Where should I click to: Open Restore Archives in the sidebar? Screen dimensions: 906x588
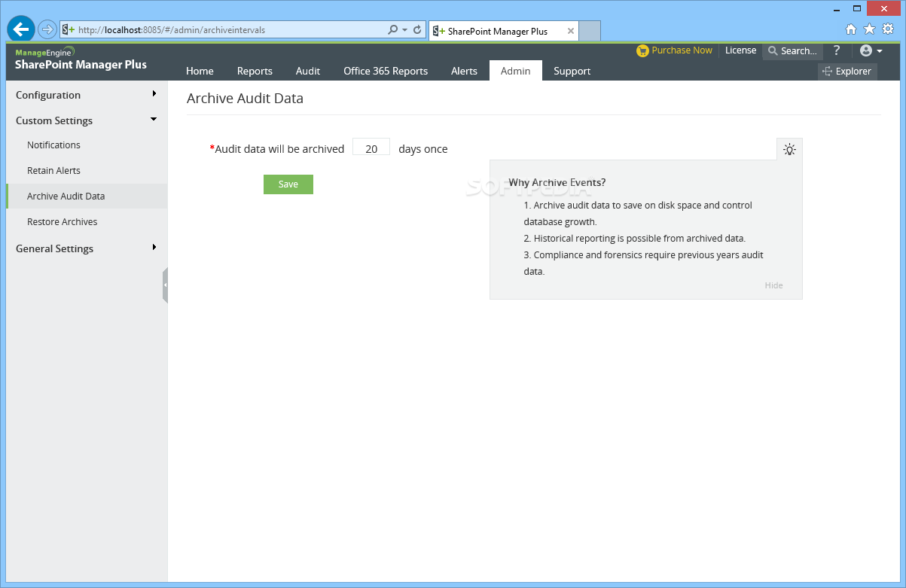tap(62, 221)
